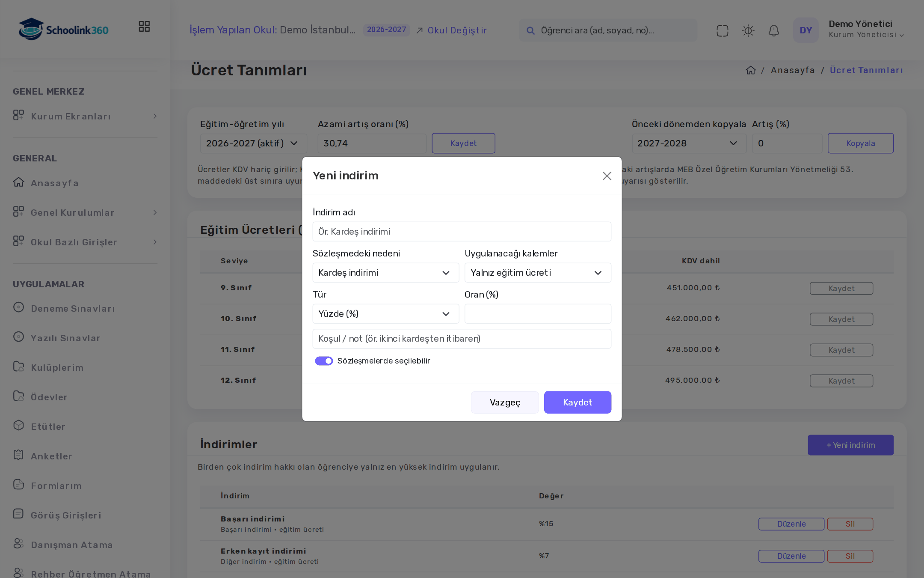This screenshot has height=578, width=924.
Task: Click Sil for Erken kayıt indirimi
Action: pos(850,556)
